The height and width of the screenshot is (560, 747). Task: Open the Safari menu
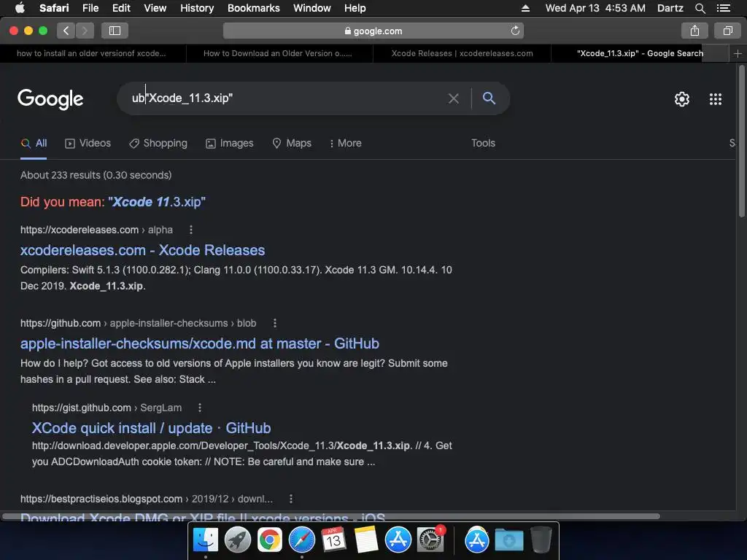54,8
